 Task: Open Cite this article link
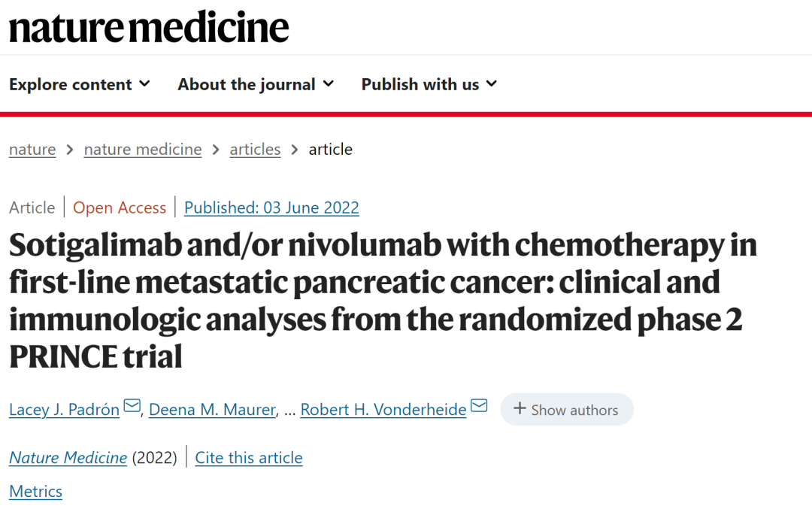point(249,457)
